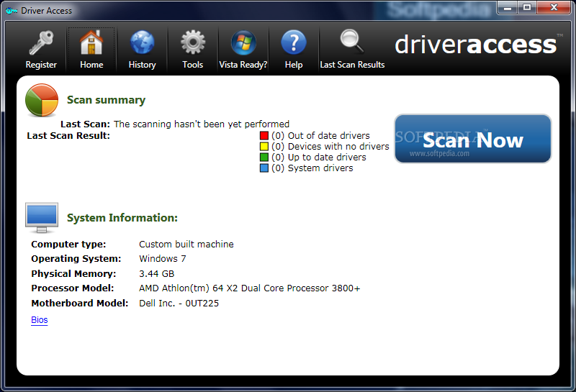Viewport: 576px width, 392px height.
Task: Close the Driver Access window
Action: pos(554,7)
